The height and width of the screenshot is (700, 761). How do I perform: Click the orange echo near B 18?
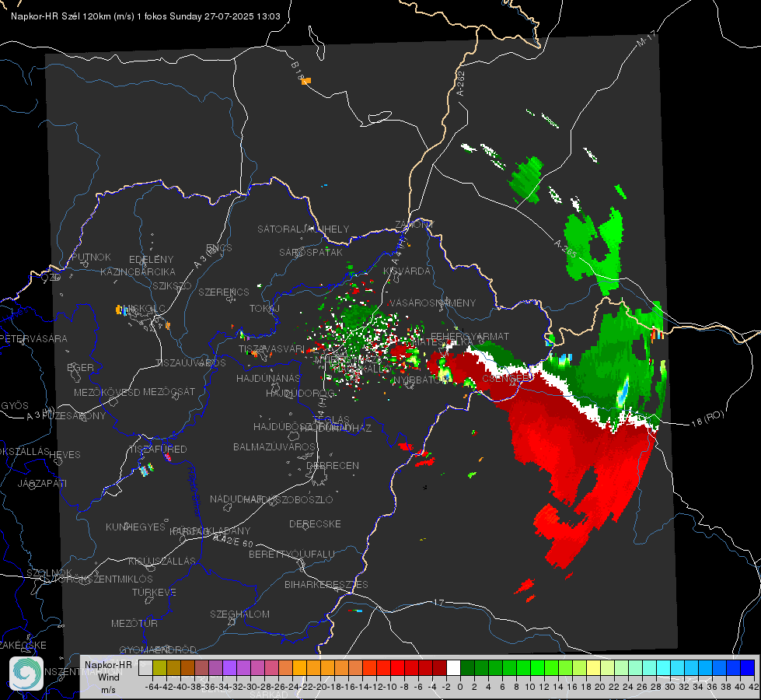point(305,81)
